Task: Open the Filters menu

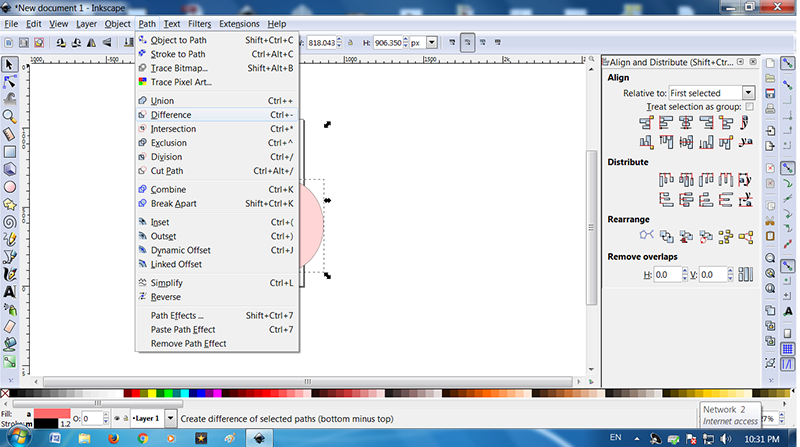Action: coord(199,24)
